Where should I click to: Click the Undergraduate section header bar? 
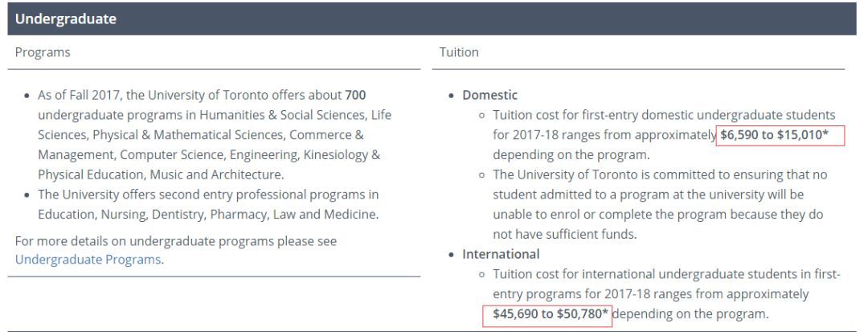tap(434, 19)
